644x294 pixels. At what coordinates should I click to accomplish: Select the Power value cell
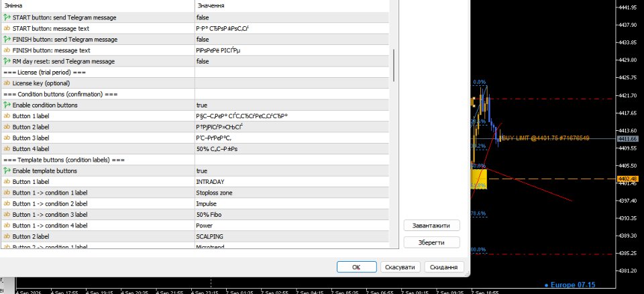coord(292,226)
